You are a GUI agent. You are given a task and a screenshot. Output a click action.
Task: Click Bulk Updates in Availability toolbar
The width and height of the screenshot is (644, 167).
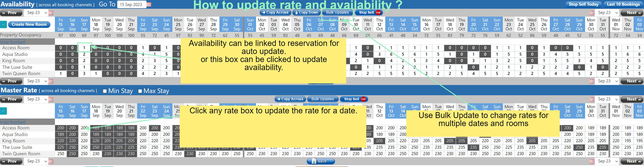(x=337, y=12)
